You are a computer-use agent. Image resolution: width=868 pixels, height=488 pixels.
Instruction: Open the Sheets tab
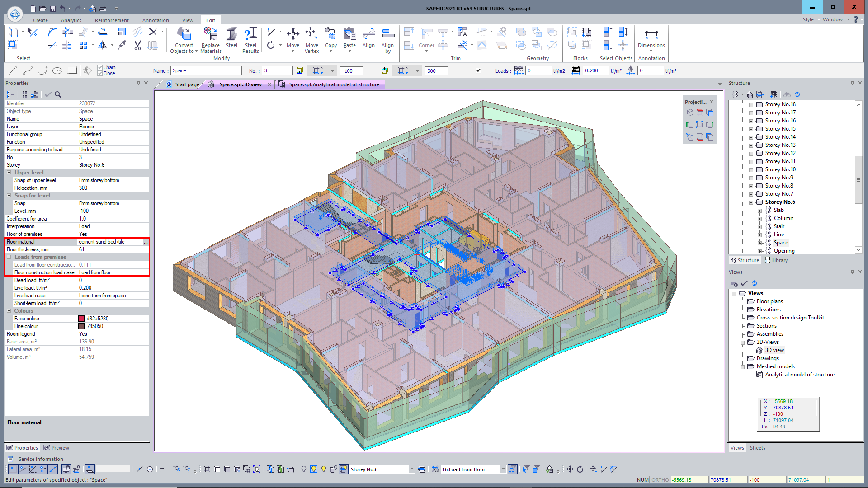757,448
